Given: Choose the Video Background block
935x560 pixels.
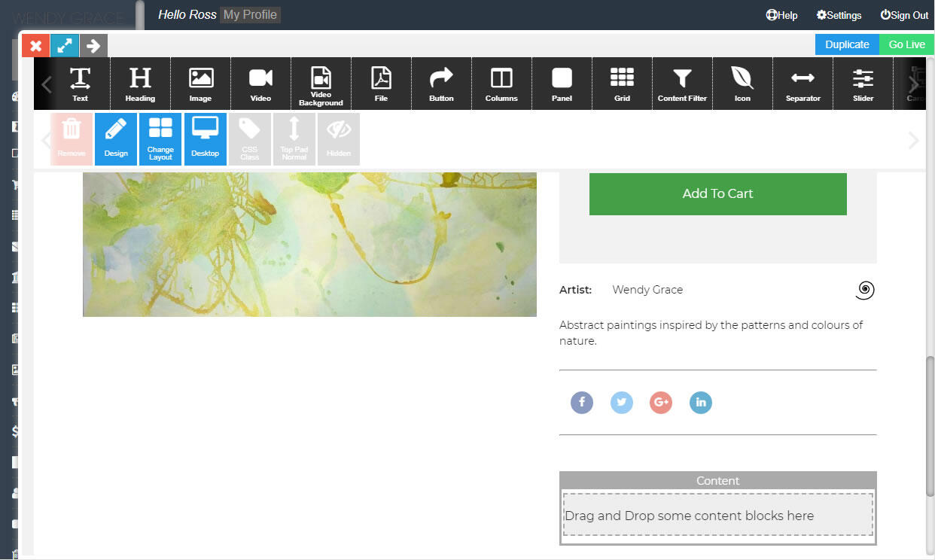Looking at the screenshot, I should pos(321,84).
